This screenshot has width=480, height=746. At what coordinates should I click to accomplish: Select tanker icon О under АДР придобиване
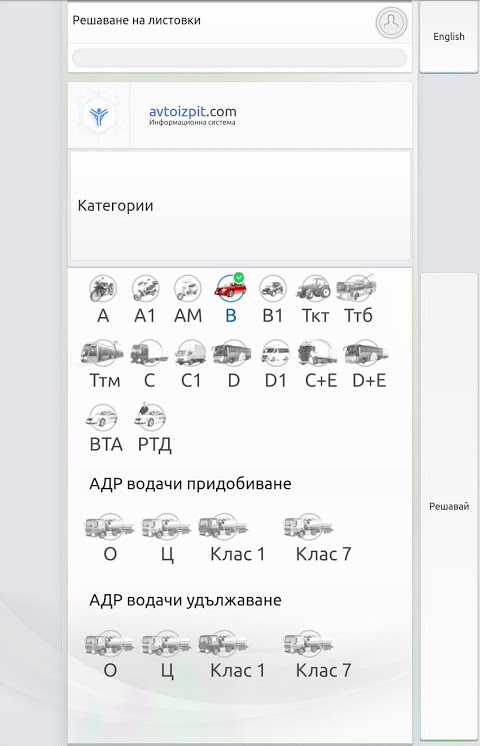(x=110, y=527)
